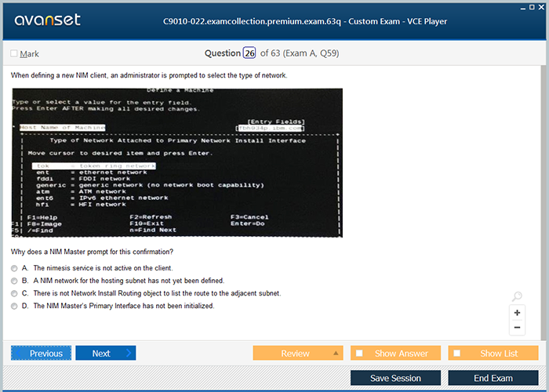
Task: Zoom out with the minus icon
Action: 517,328
